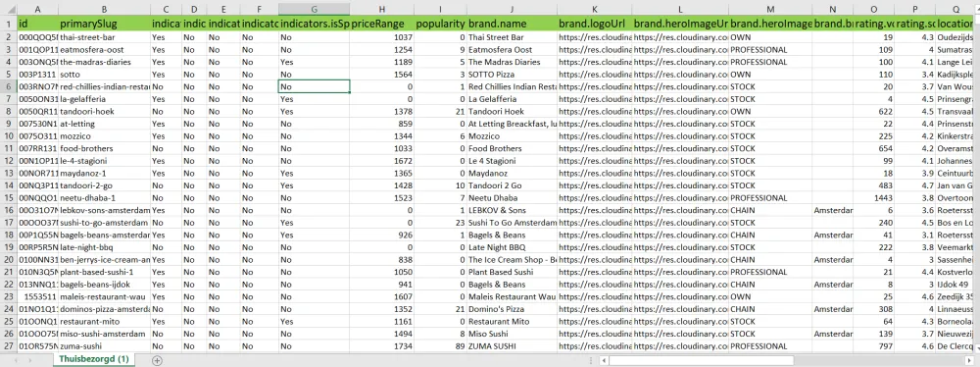Select the la-gelafferia cell

[x=104, y=99]
